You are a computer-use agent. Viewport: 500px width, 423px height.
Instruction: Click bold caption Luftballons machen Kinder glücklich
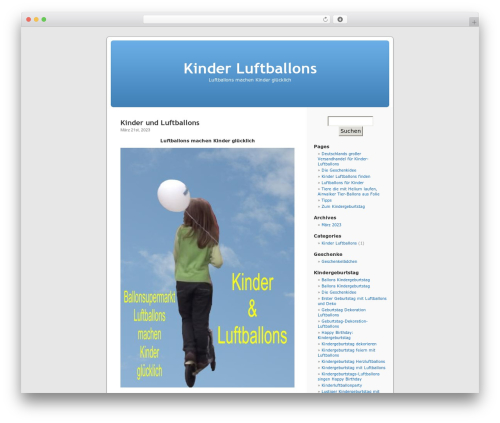[207, 141]
